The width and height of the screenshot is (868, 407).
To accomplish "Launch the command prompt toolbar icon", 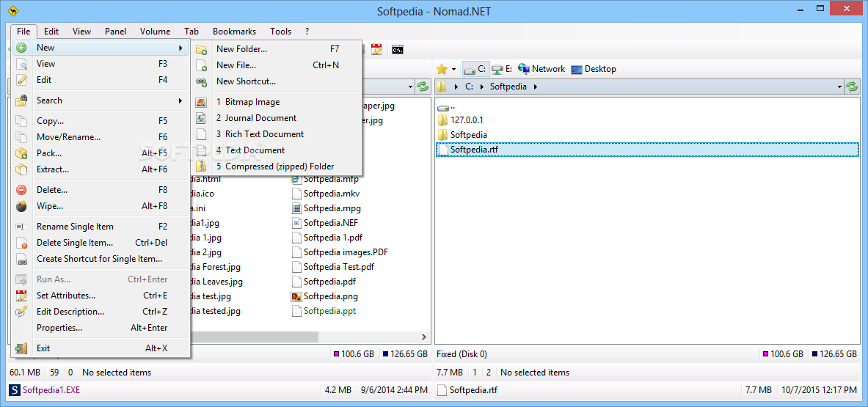I will pos(397,50).
